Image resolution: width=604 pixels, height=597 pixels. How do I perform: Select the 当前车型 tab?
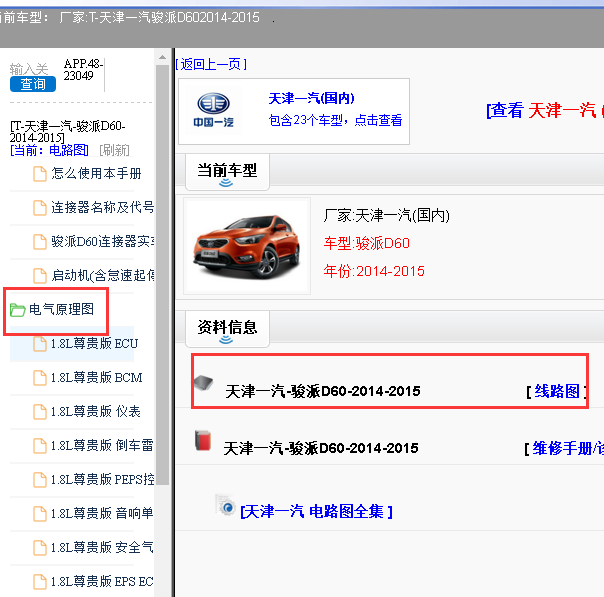point(227,172)
